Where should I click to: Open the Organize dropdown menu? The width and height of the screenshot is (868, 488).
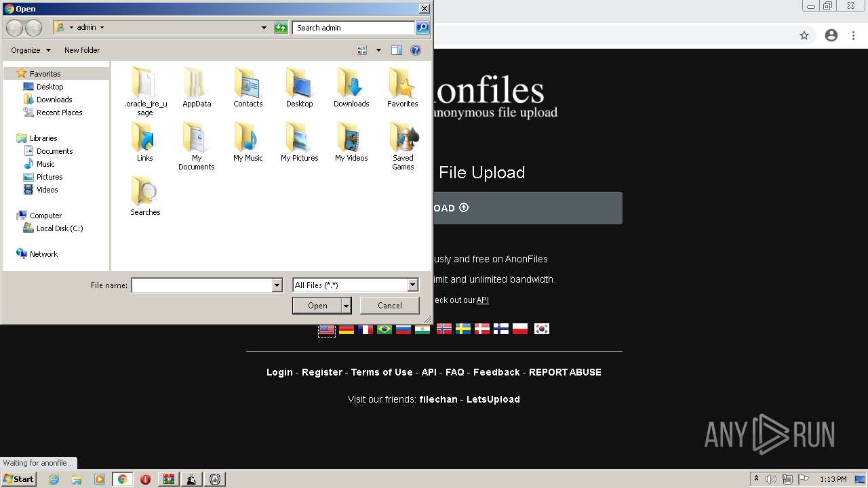[31, 50]
